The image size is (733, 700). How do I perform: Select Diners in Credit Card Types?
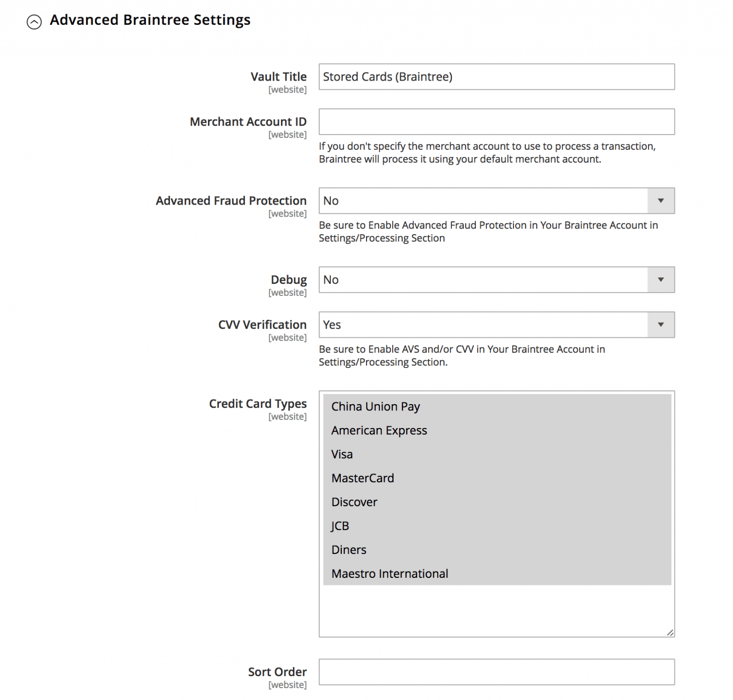tap(349, 550)
